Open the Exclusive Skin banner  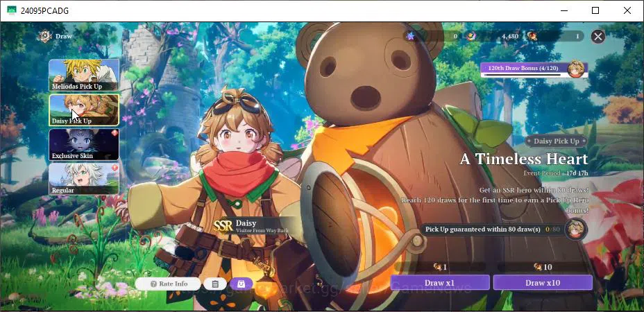point(84,144)
